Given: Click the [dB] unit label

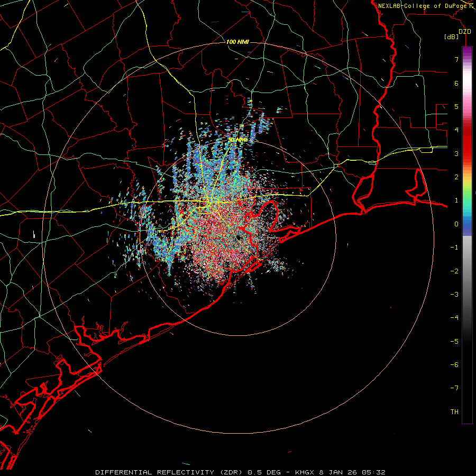Looking at the screenshot, I should (452, 37).
